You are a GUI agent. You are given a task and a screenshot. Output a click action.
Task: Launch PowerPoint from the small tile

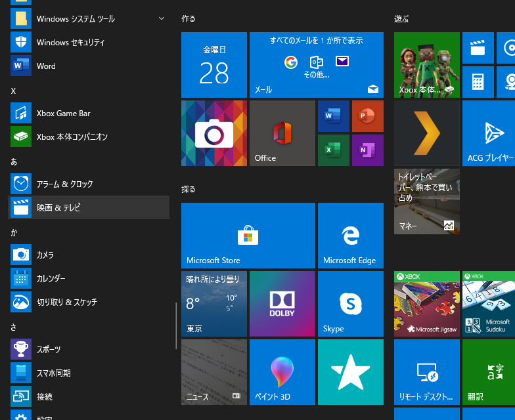[368, 116]
